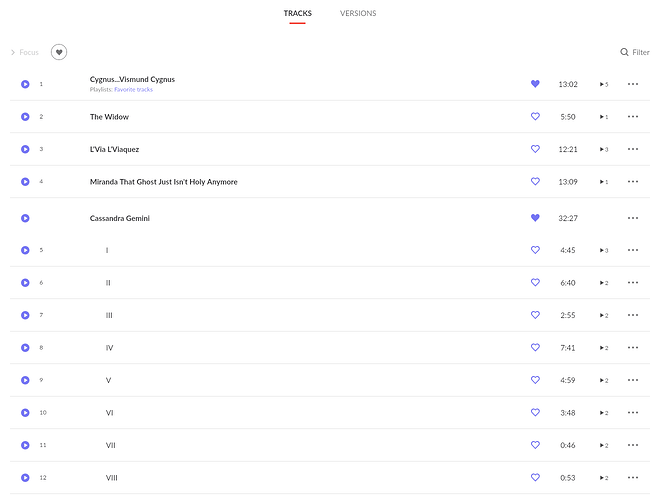
Task: Favorite part V heart icon
Action: click(535, 379)
